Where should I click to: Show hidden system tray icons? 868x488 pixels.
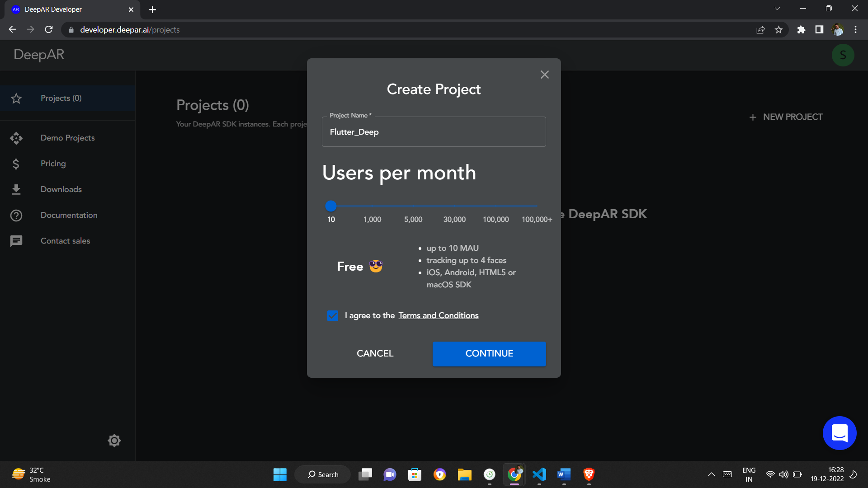tap(711, 474)
